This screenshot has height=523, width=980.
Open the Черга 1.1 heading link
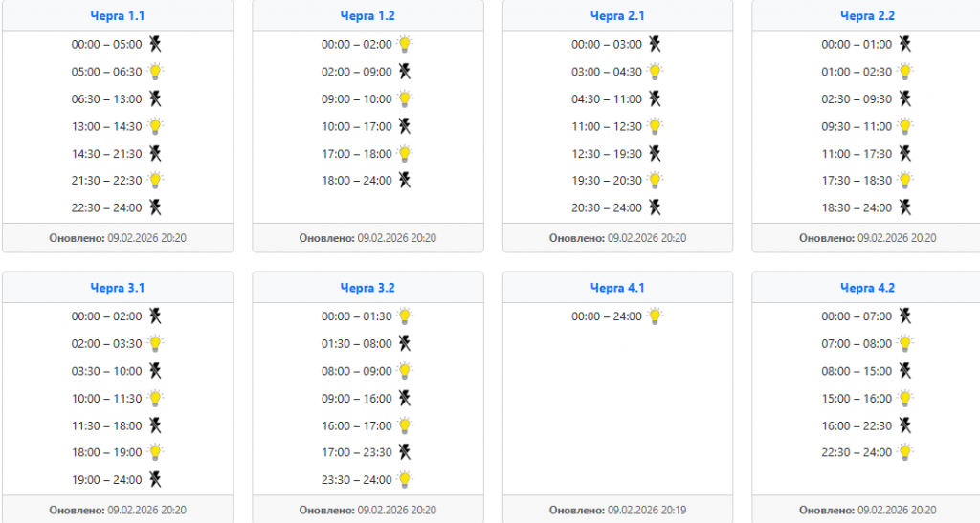(x=118, y=16)
